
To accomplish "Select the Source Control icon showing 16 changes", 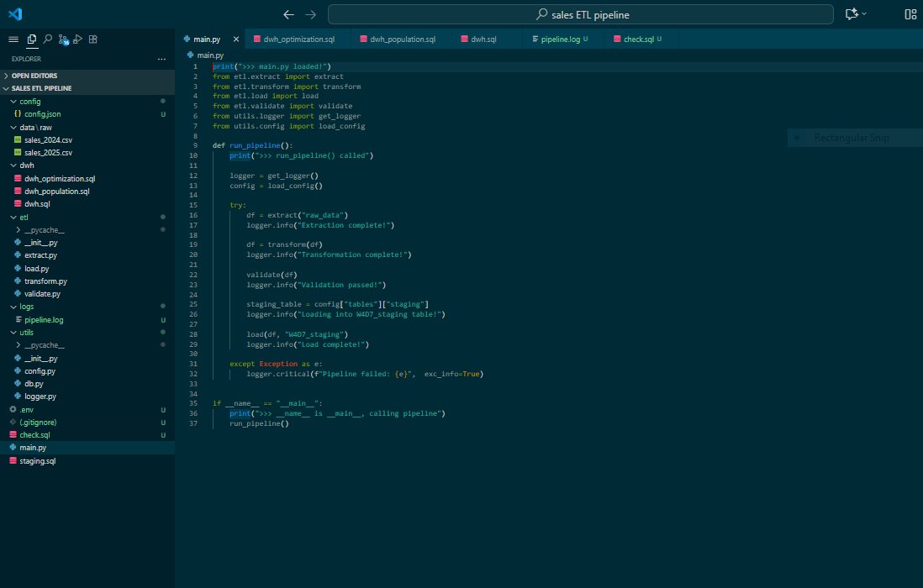I will (x=62, y=39).
